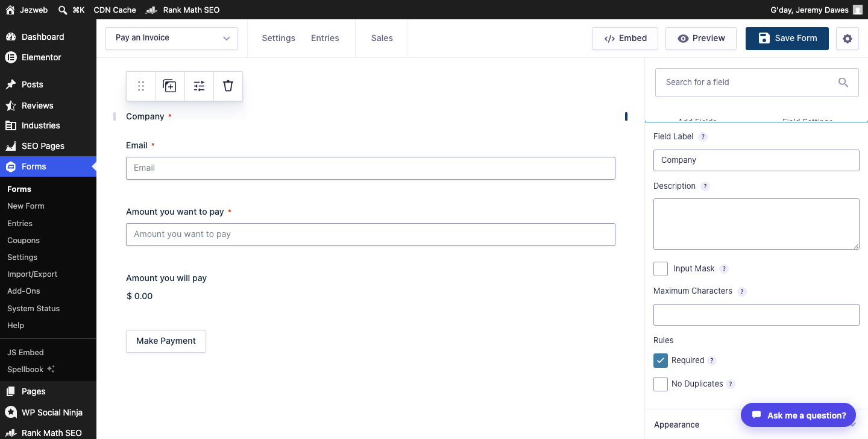Click the Description help icon
The height and width of the screenshot is (439, 868).
pyautogui.click(x=705, y=186)
